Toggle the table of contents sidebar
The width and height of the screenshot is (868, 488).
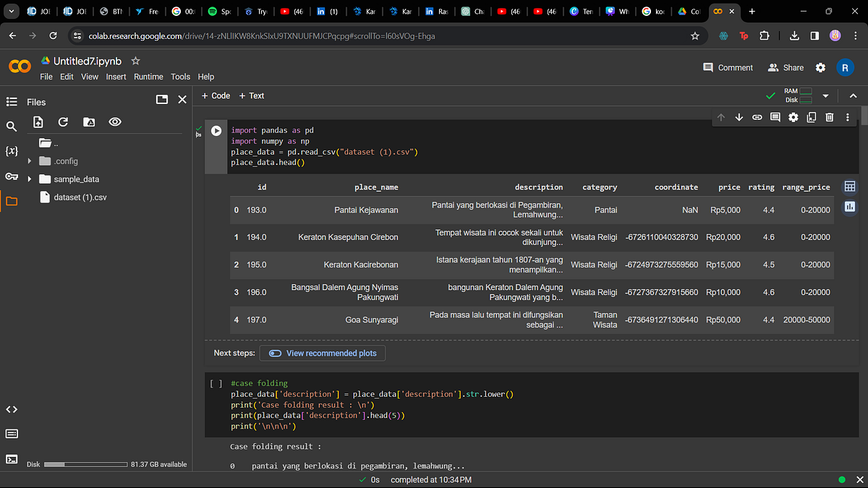12,102
